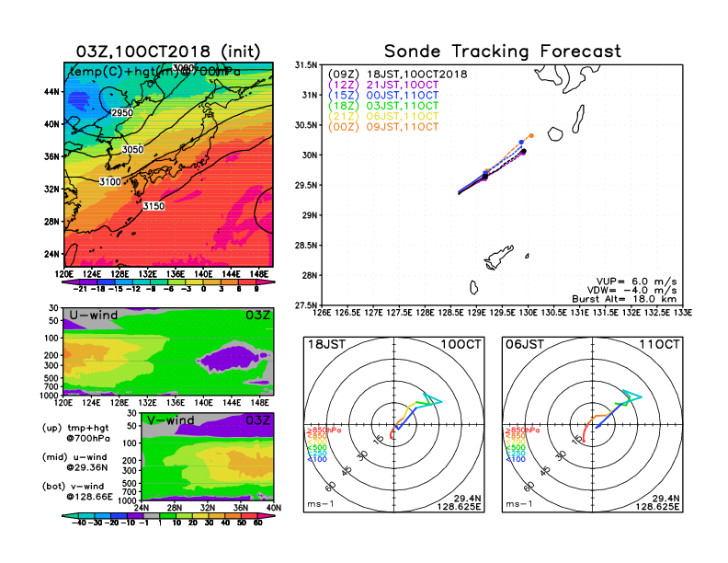
Task: Click the 03Z,10OCT2018 (init) heading
Action: (x=168, y=52)
